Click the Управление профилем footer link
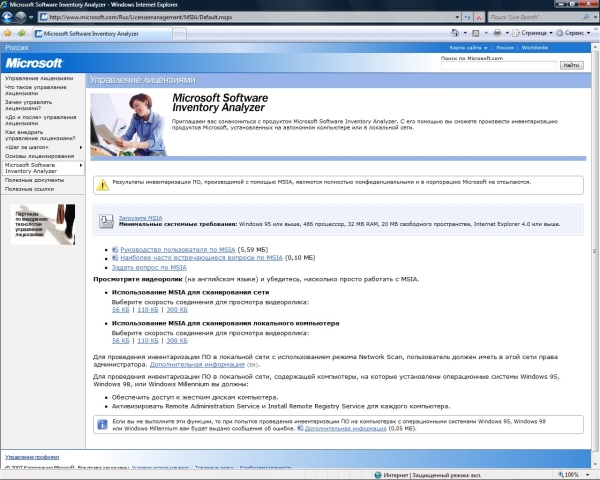Image resolution: width=600 pixels, height=480 pixels. (32, 457)
